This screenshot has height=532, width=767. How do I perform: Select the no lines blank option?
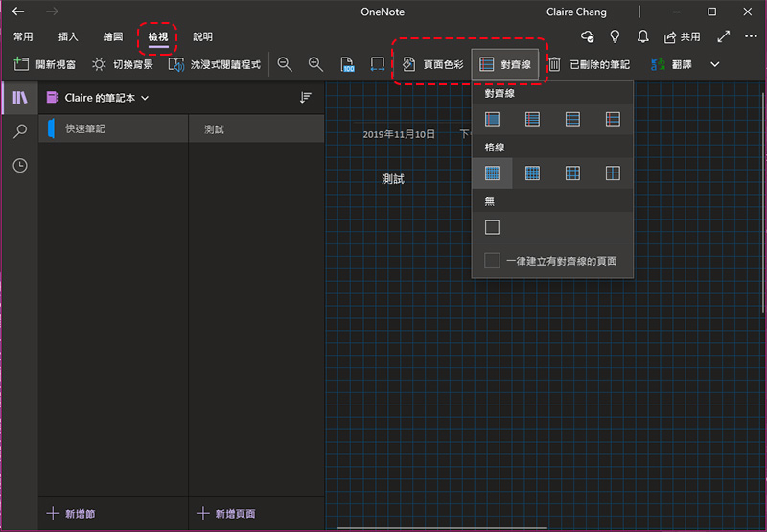pyautogui.click(x=492, y=227)
